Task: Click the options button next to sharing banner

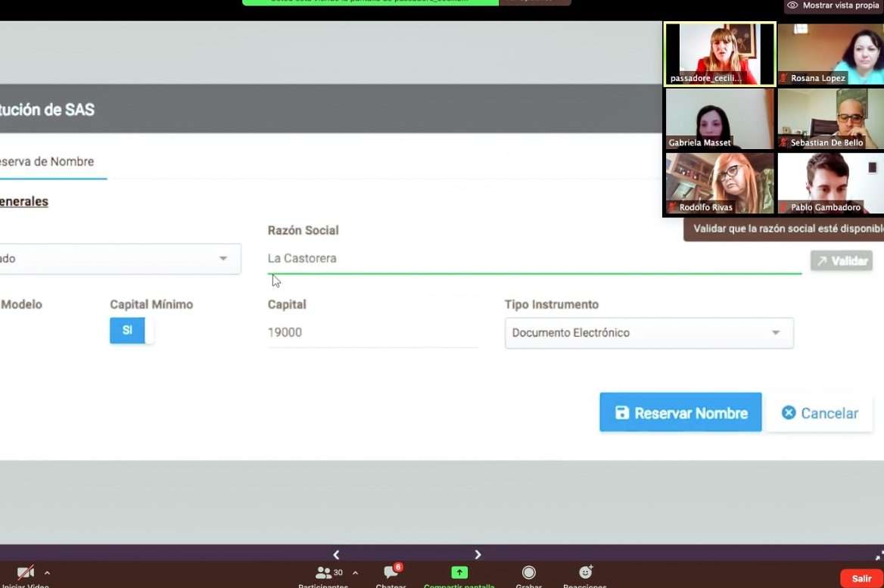Action: (535, 2)
